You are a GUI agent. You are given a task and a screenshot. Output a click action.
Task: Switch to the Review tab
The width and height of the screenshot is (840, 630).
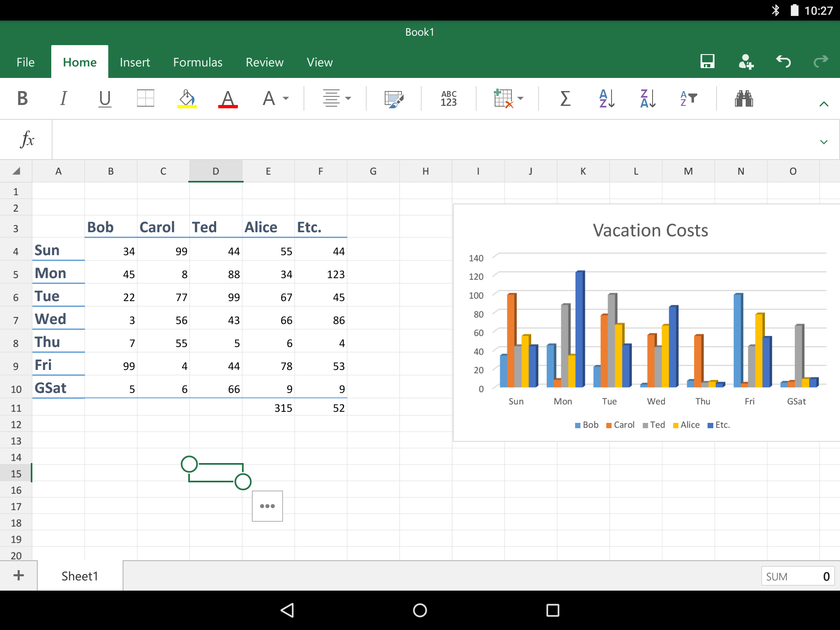[x=265, y=62]
